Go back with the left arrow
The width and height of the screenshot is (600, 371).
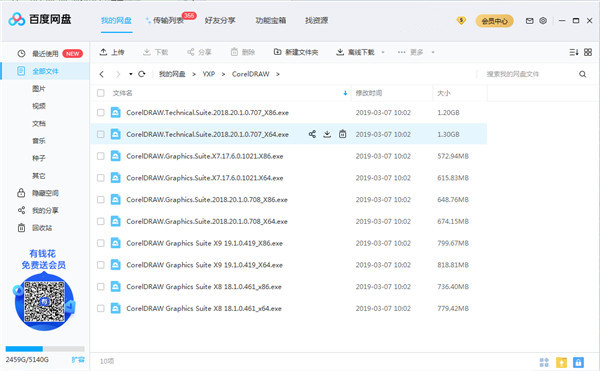(x=102, y=74)
